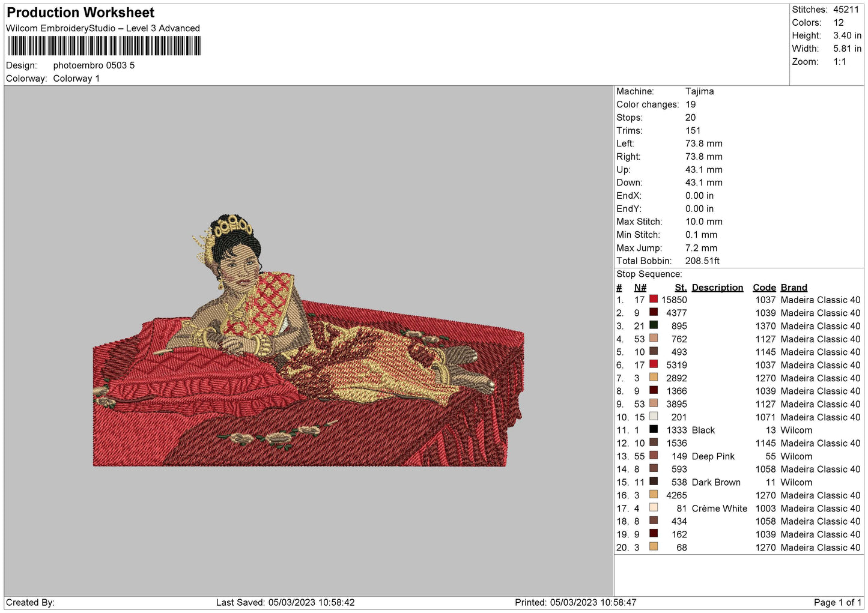Click the gold swatch for stop 20 (68 stitches)
868x613 pixels.
[654, 546]
